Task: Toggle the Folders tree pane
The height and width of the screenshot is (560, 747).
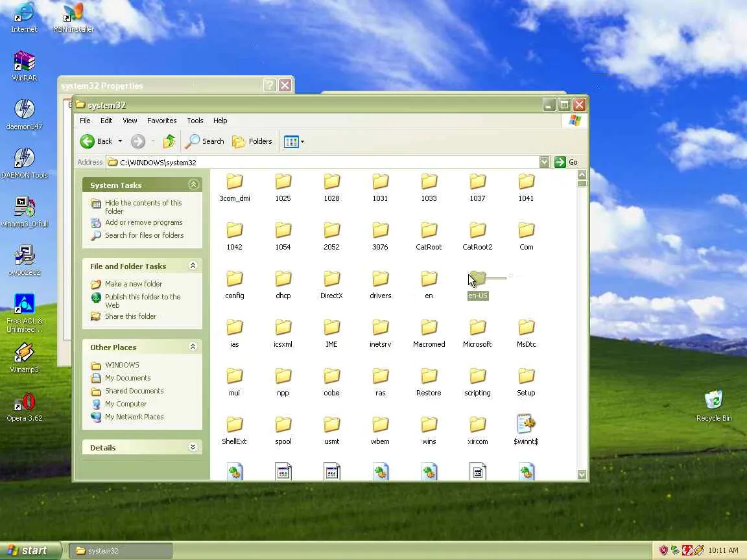Action: 252,141
